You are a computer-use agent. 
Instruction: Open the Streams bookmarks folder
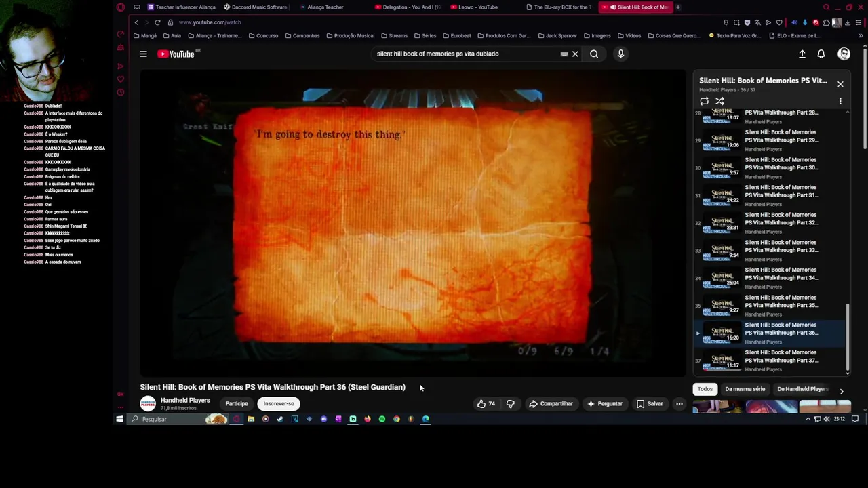(x=394, y=36)
